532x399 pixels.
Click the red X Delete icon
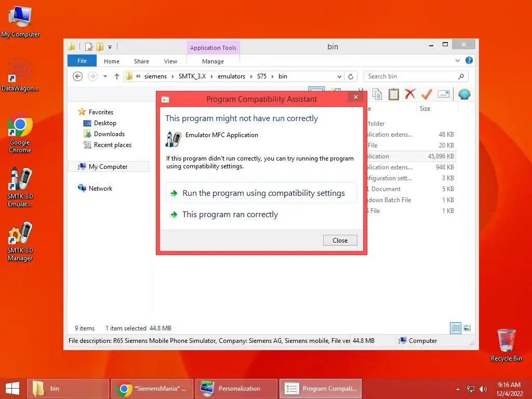410,94
